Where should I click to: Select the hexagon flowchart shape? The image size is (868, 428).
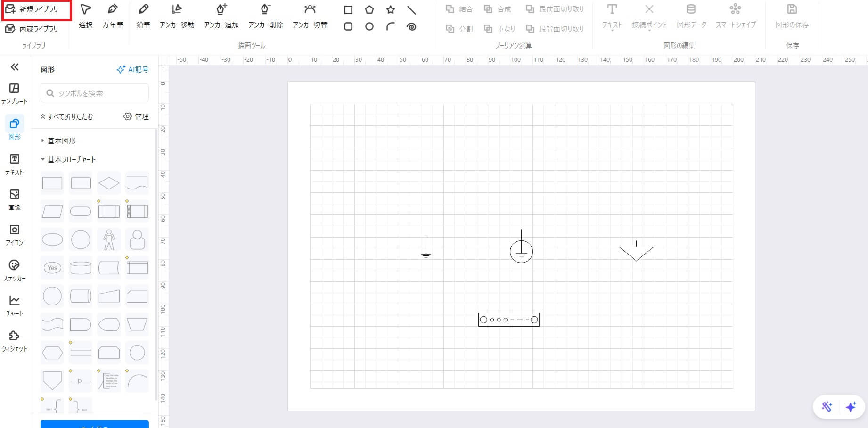coord(52,353)
